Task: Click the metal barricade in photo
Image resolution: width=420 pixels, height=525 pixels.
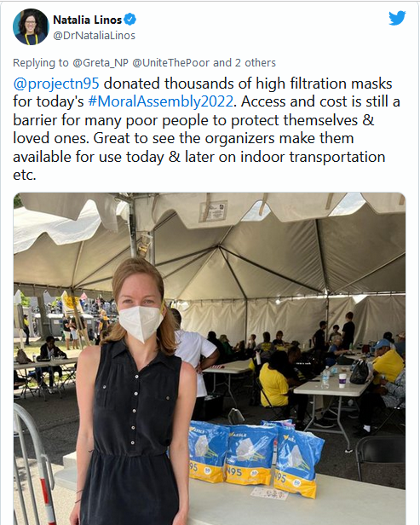Action: (32, 467)
